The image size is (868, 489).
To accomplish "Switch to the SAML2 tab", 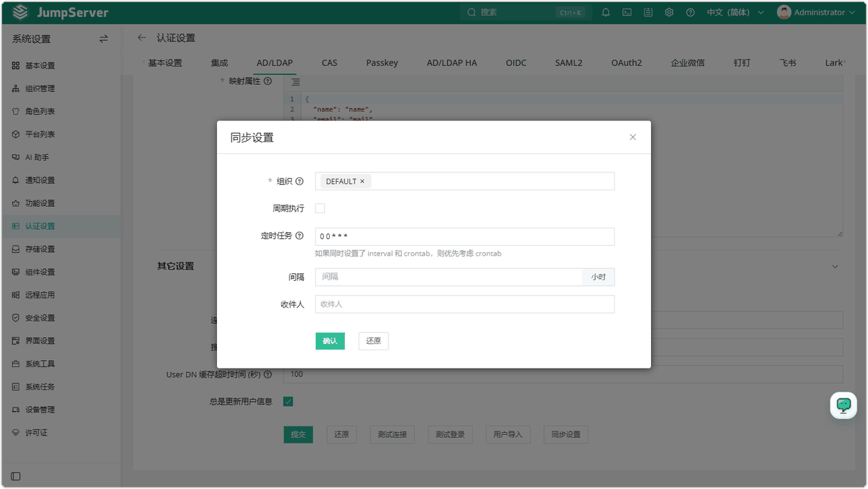I will [569, 63].
